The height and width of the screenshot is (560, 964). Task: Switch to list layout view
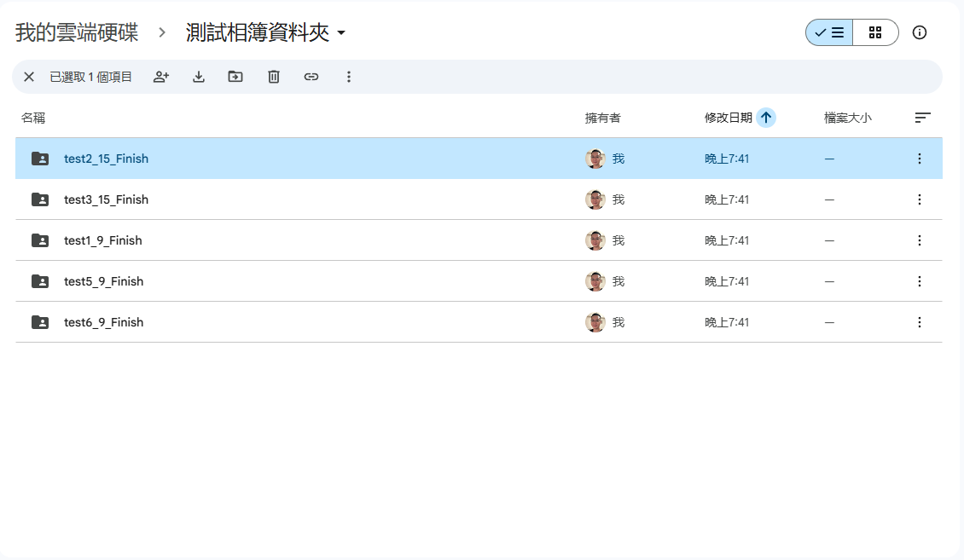[829, 32]
